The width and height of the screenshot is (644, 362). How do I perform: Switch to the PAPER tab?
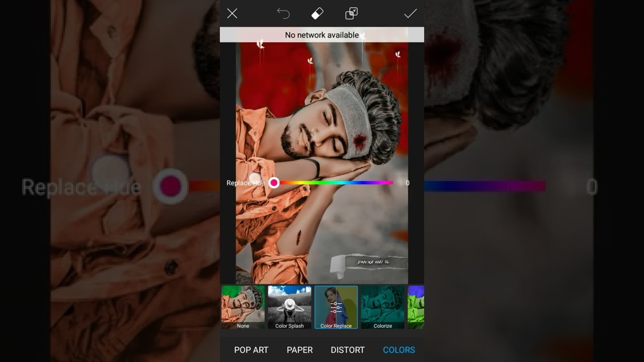pyautogui.click(x=300, y=350)
